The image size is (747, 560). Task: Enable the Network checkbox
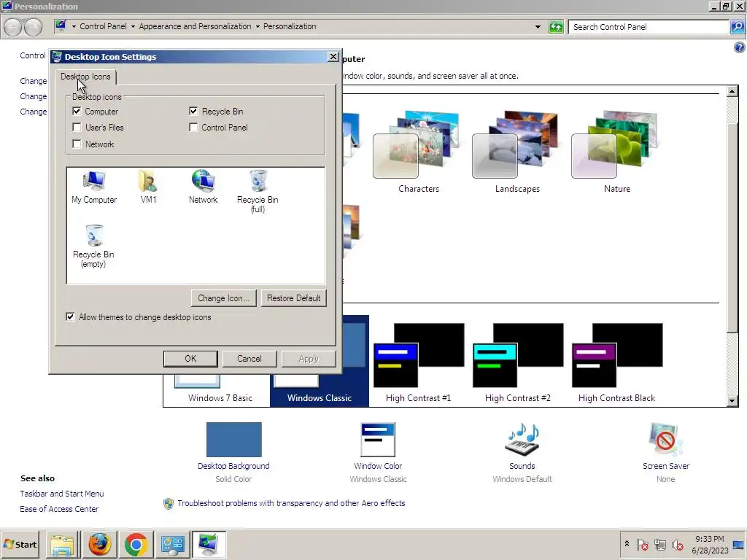tap(77, 144)
